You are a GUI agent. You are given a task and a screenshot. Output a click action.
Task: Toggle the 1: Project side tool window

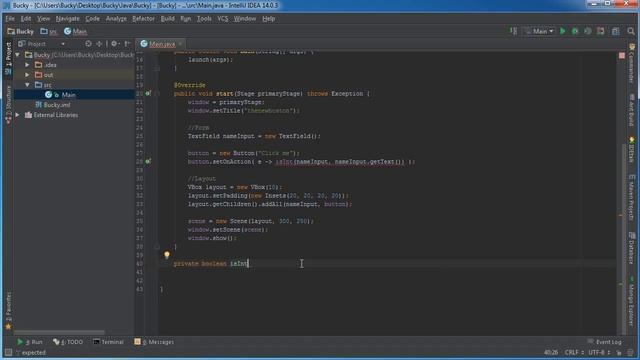pyautogui.click(x=8, y=58)
